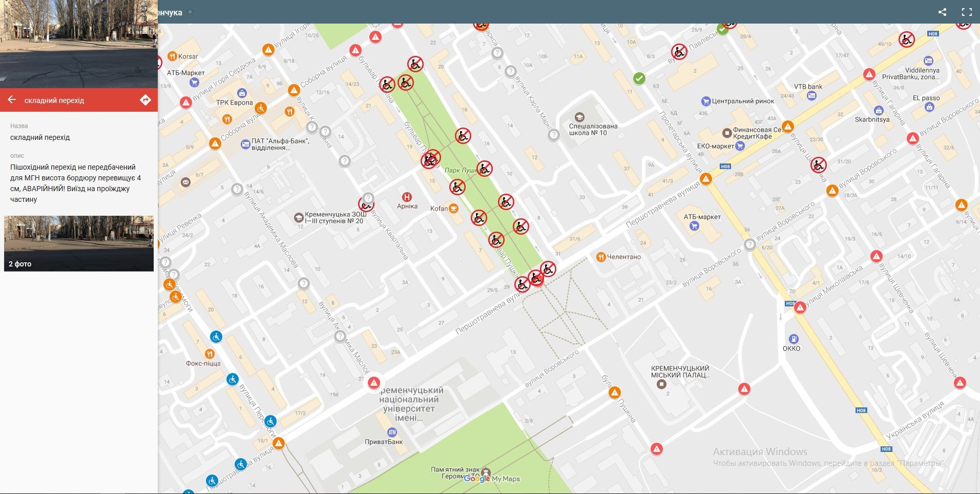This screenshot has width=980, height=494.
Task: Click the Арніка hospital marker
Action: pos(407,197)
